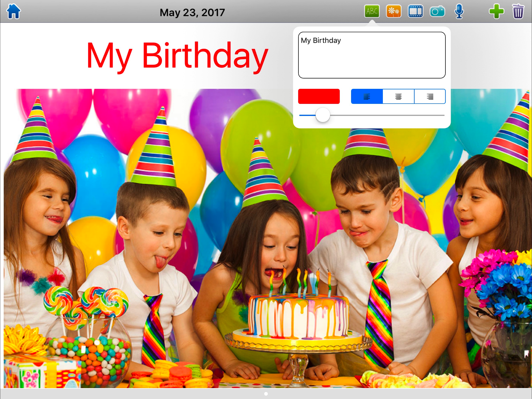The height and width of the screenshot is (399, 532).
Task: Click the May 23, 2017 date title
Action: click(x=192, y=12)
